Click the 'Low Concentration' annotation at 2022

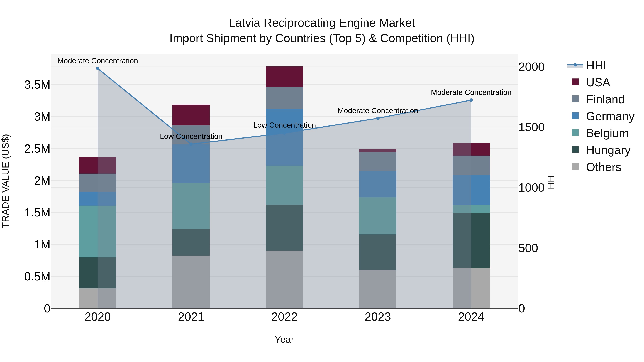284,125
